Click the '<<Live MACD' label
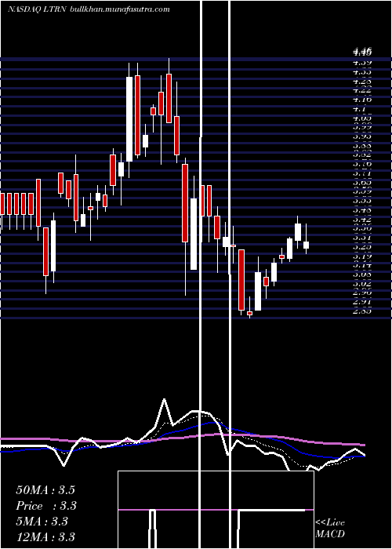392x549 pixels. point(330,528)
